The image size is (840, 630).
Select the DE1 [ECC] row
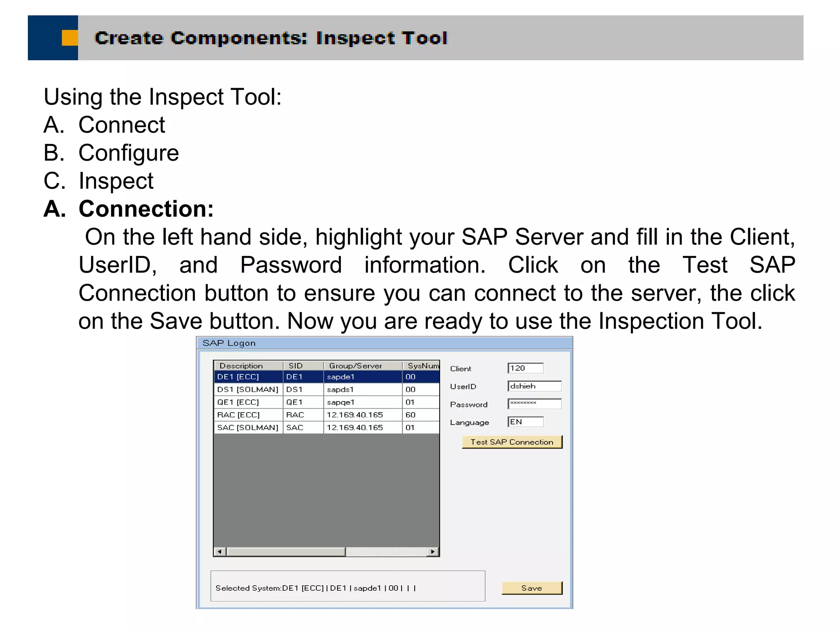326,377
